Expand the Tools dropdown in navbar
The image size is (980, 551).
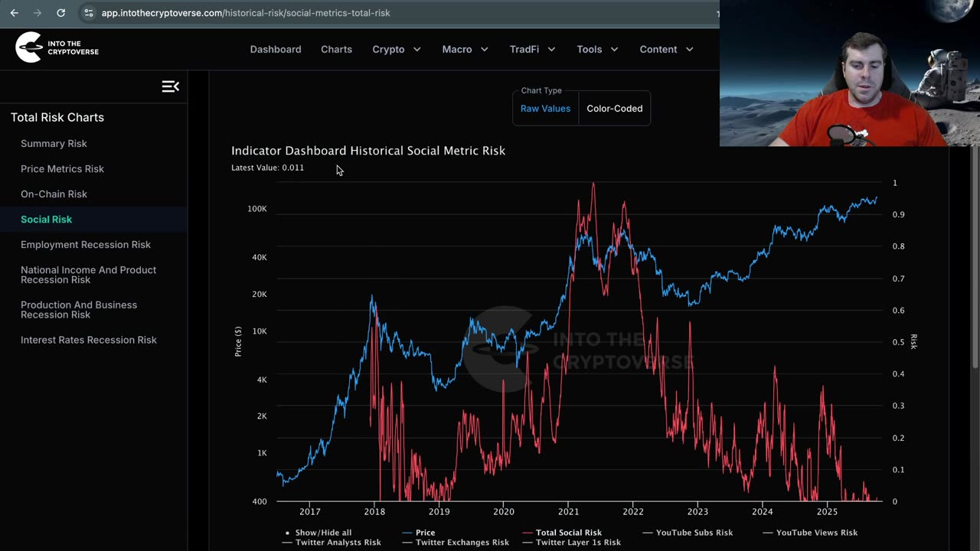pyautogui.click(x=597, y=49)
